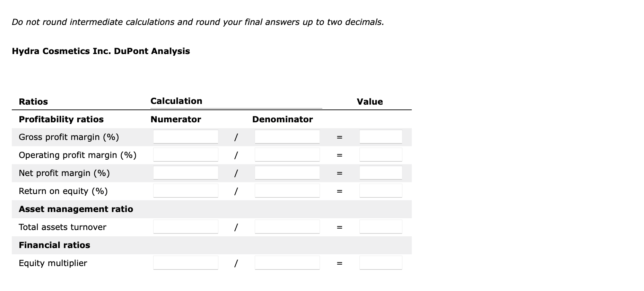Click the Gross profit margin numerator field
The height and width of the screenshot is (291, 644).
(x=185, y=137)
